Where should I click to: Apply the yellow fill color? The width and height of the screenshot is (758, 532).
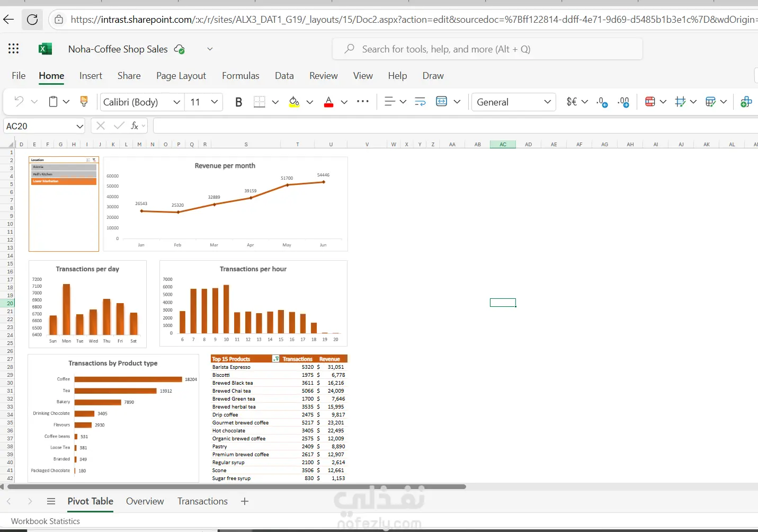(294, 102)
